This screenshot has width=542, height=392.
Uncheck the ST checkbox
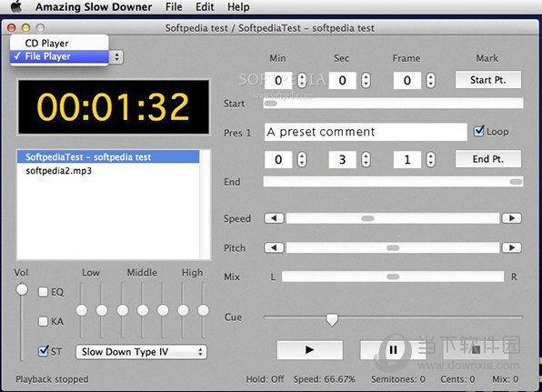43,351
